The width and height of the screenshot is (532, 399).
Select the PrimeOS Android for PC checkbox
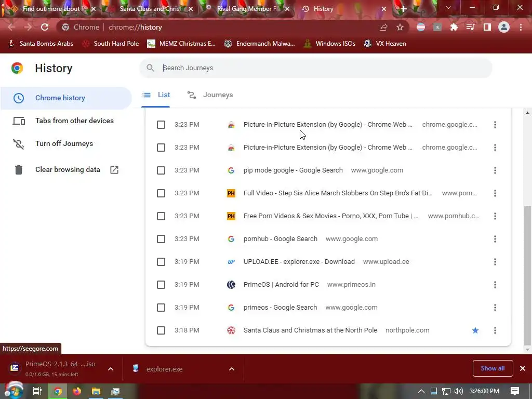161,285
